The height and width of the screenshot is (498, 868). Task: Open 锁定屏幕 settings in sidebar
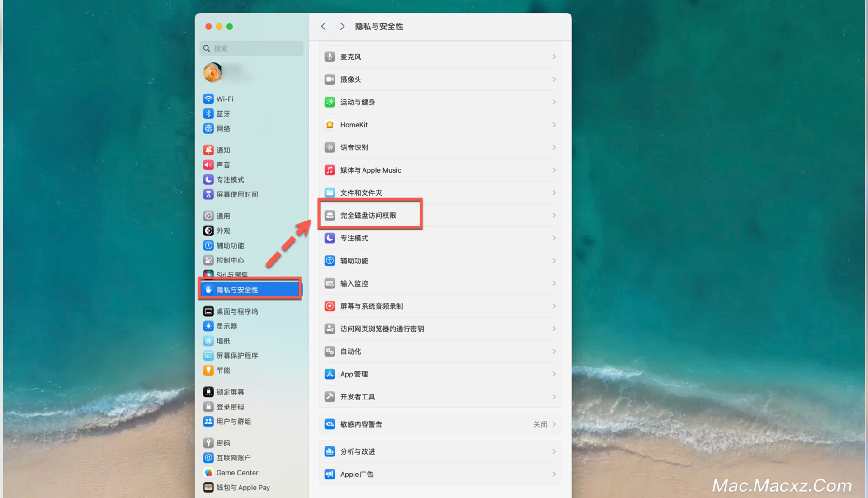[230, 392]
